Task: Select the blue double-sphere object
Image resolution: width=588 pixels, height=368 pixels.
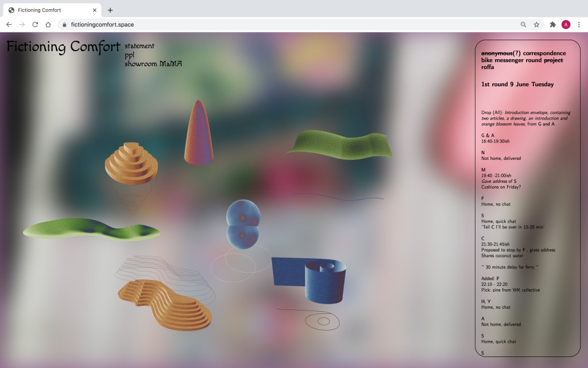Action: coord(243,223)
